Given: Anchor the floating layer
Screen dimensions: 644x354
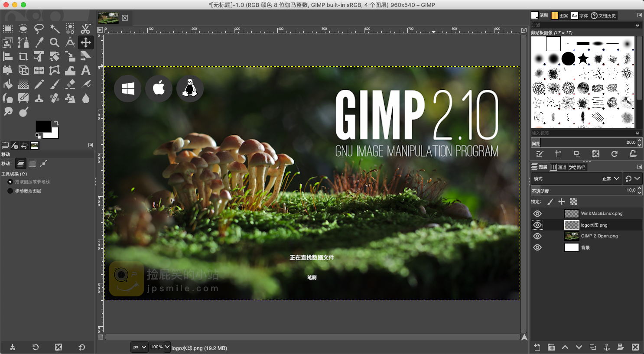Looking at the screenshot, I should tap(607, 347).
